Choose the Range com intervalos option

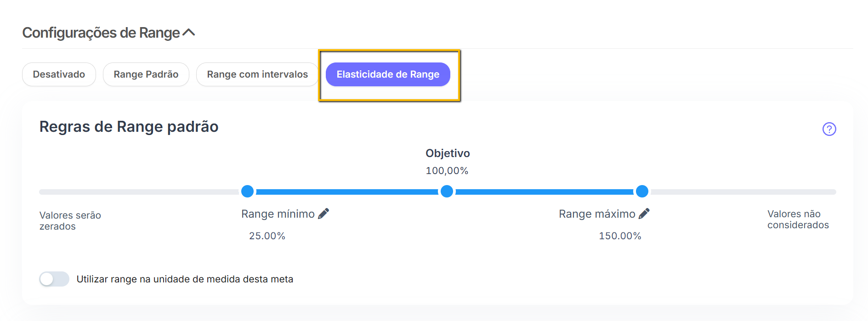257,74
